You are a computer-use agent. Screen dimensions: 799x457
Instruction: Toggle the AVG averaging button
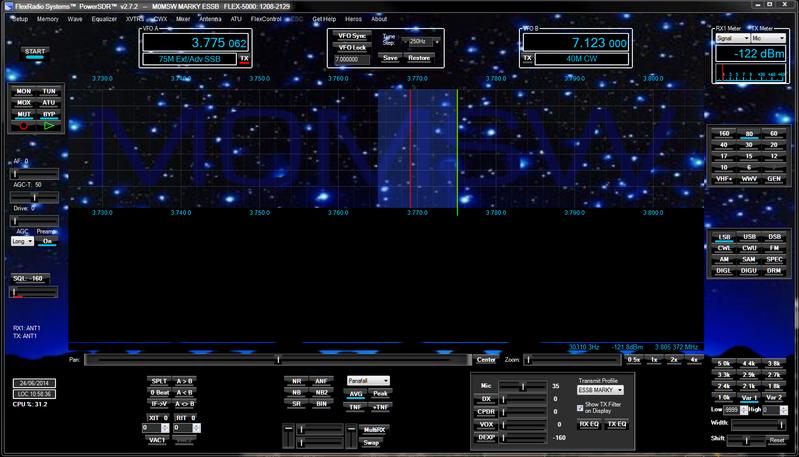point(356,394)
